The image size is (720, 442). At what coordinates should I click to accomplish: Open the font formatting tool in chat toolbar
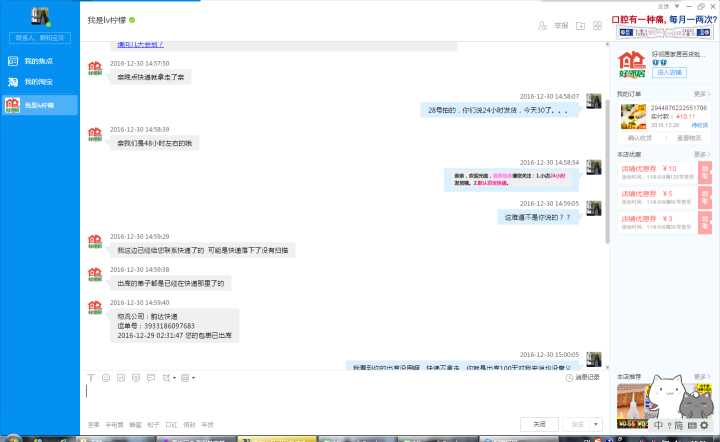[x=91, y=378]
